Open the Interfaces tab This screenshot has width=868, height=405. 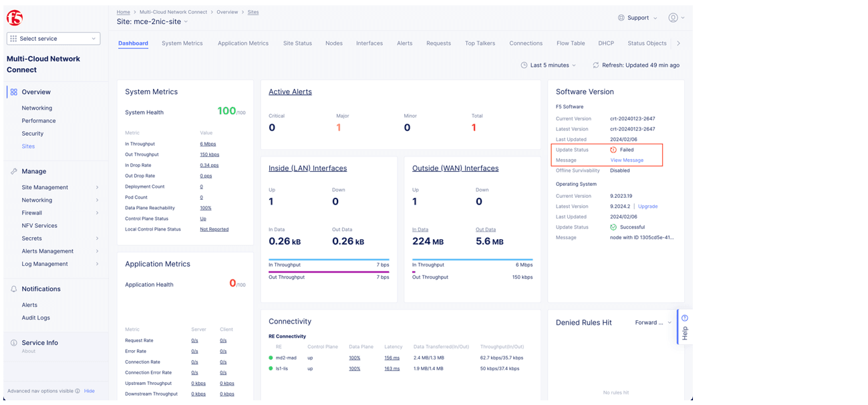(370, 43)
